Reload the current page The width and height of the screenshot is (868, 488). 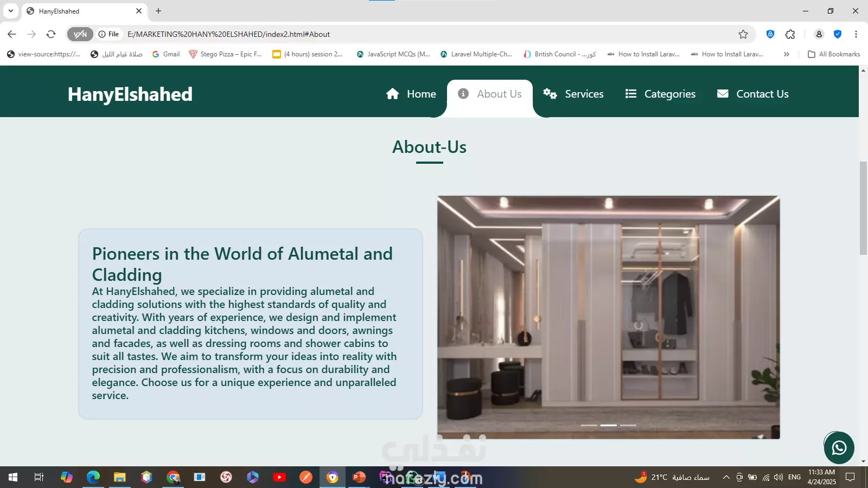pos(51,34)
